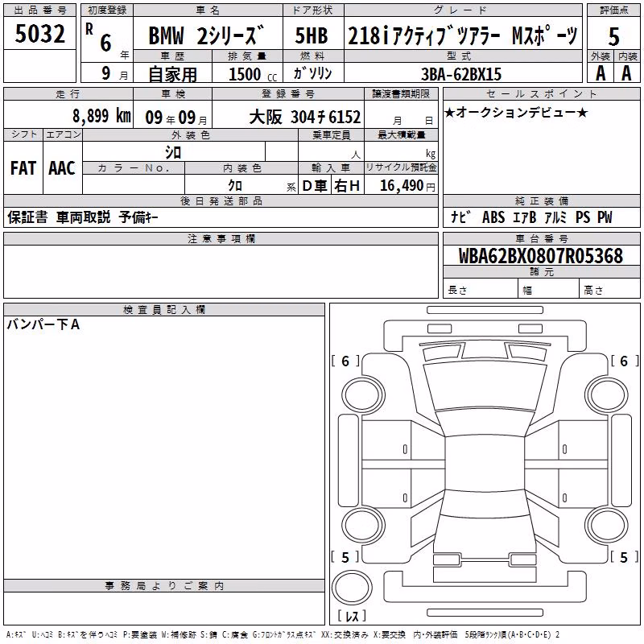Click the inspector note バンパー下A
Viewport: 644px width, 644px height.
(43, 325)
